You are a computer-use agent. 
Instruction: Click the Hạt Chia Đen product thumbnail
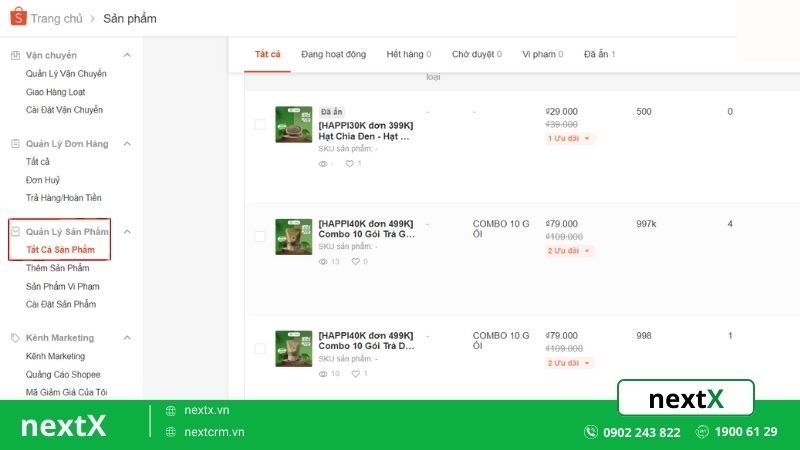[294, 125]
